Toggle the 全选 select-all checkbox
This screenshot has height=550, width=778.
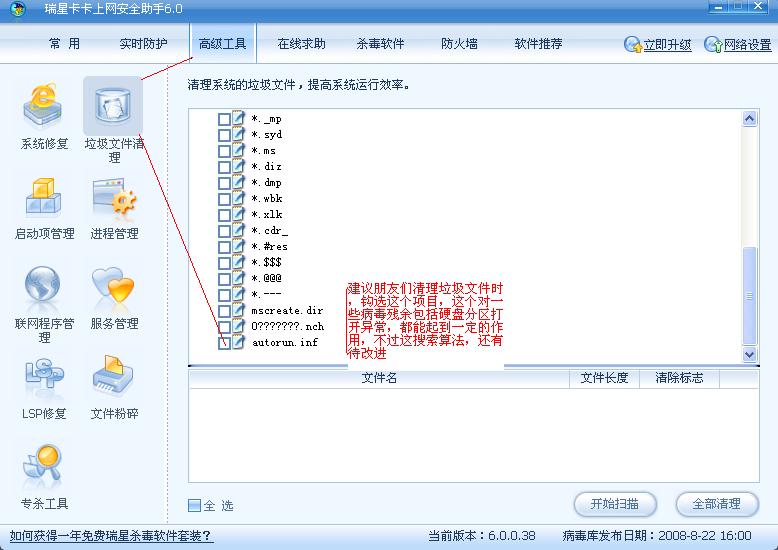coord(194,505)
